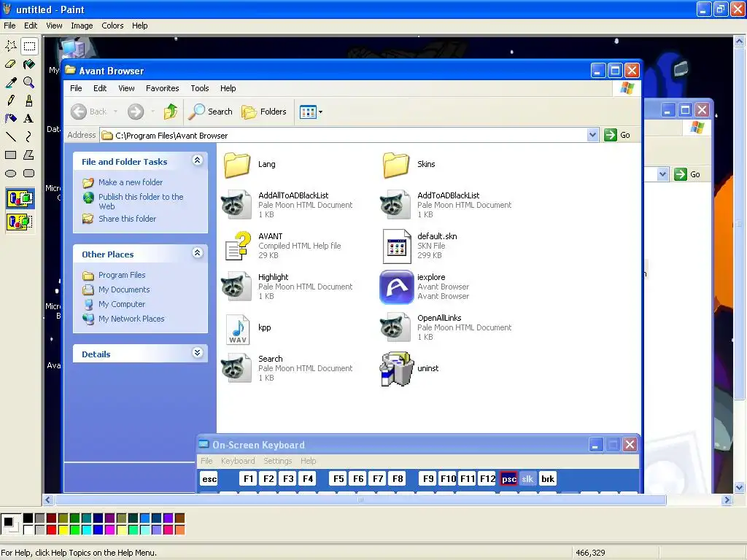Select the Brush tool
This screenshot has height=560, width=747.
pyautogui.click(x=29, y=101)
